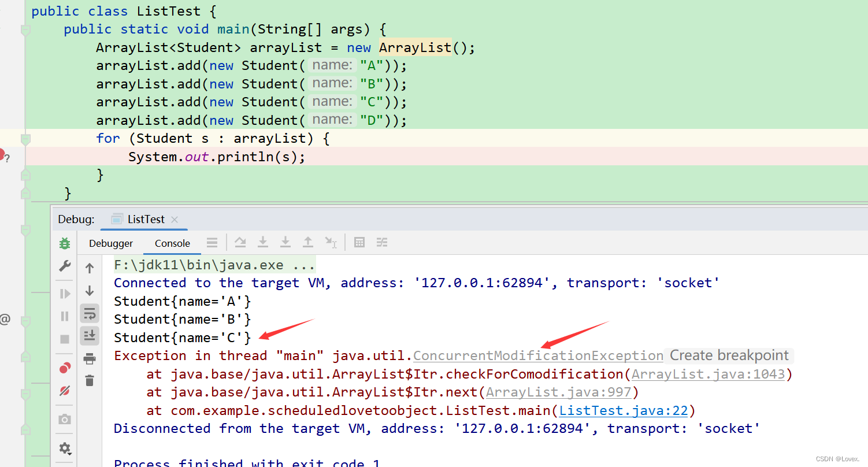868x467 pixels.
Task: Select the Console tab
Action: point(172,243)
